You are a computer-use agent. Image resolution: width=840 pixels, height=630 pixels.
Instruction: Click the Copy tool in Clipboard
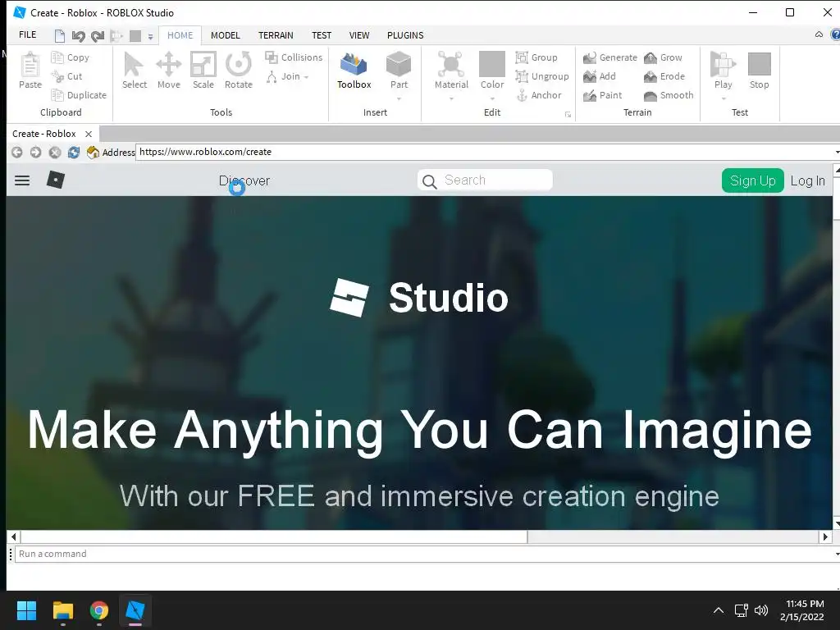[71, 57]
